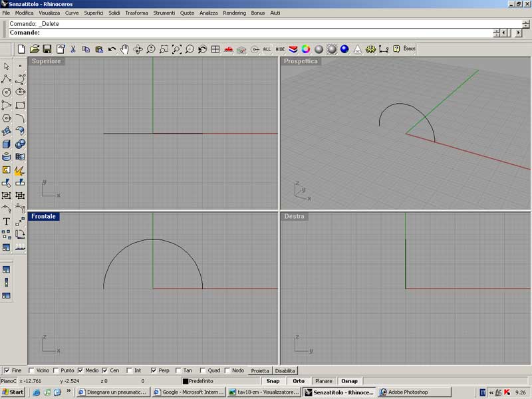Open the Curve menu
Image resolution: width=532 pixels, height=399 pixels.
pos(72,13)
